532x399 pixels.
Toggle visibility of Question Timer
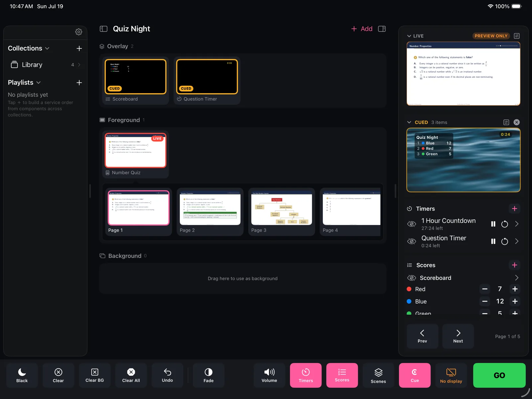click(412, 241)
